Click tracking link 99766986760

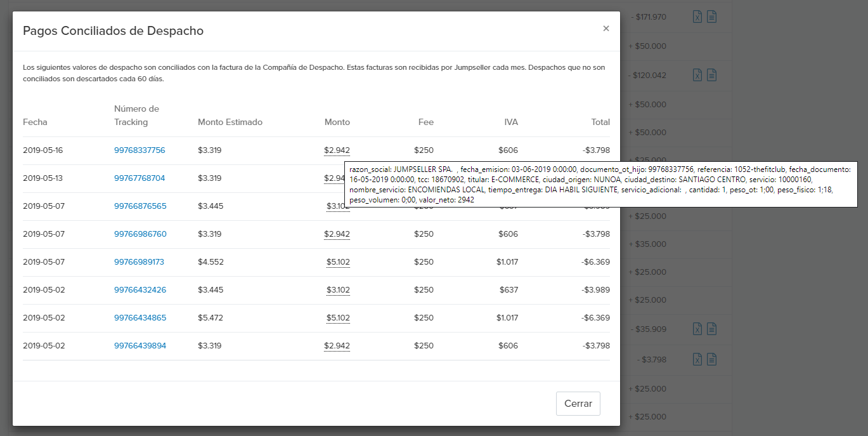tap(140, 234)
